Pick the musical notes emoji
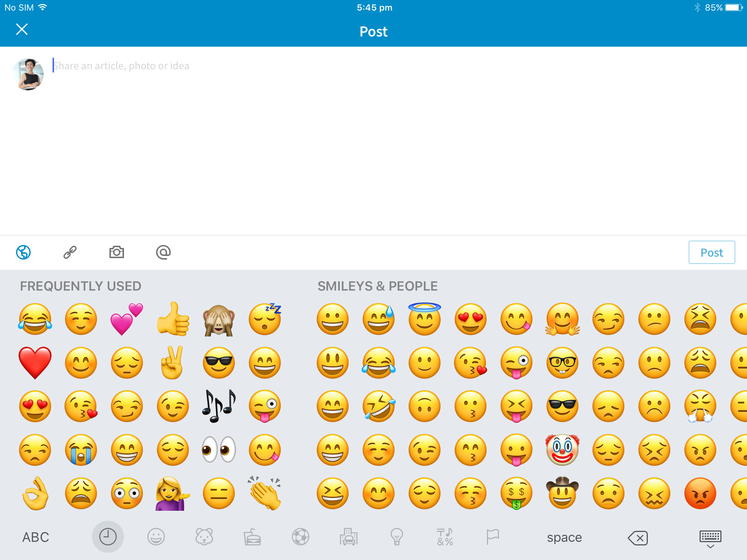The image size is (747, 560). pyautogui.click(x=219, y=406)
